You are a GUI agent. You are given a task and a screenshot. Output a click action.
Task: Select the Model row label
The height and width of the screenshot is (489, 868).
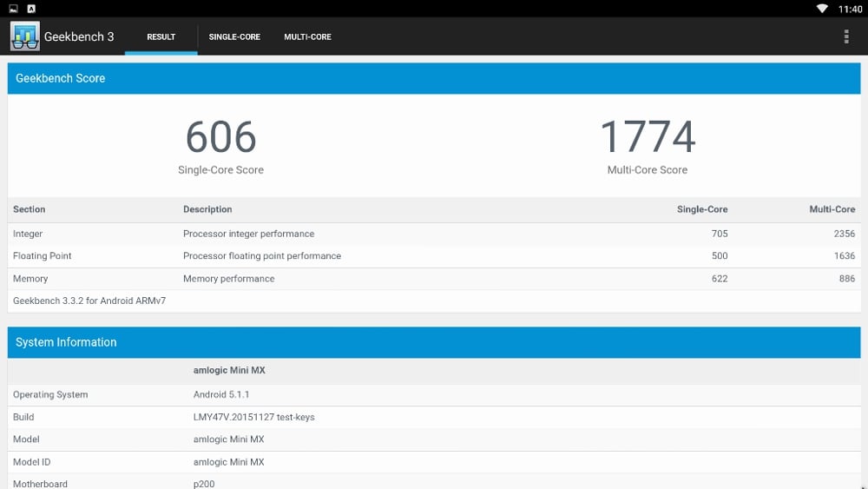pyautogui.click(x=26, y=439)
